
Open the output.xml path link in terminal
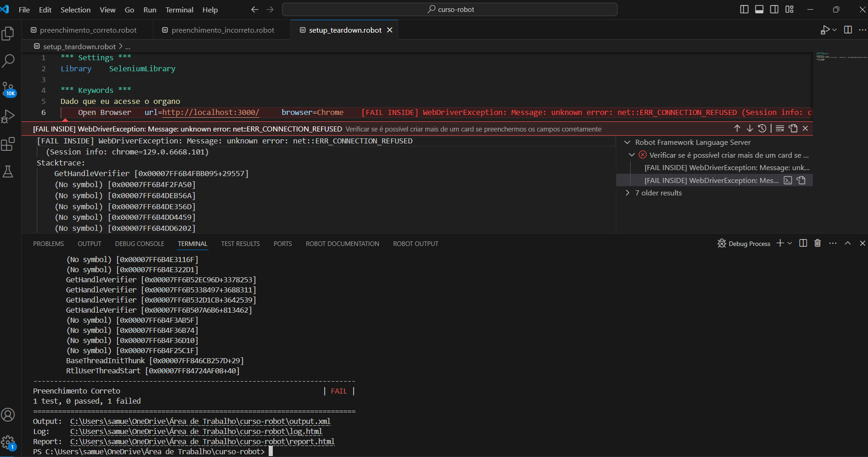pyautogui.click(x=200, y=421)
